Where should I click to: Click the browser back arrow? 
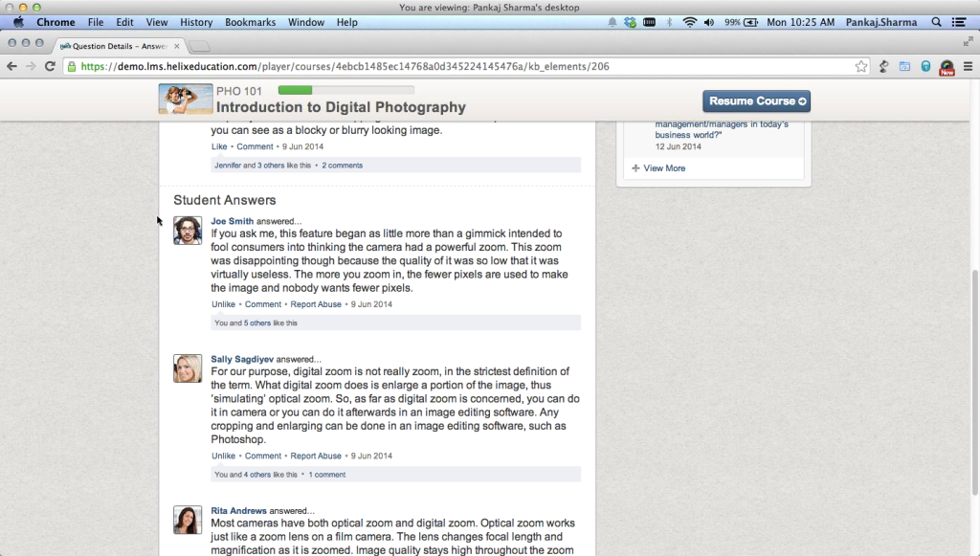point(11,66)
